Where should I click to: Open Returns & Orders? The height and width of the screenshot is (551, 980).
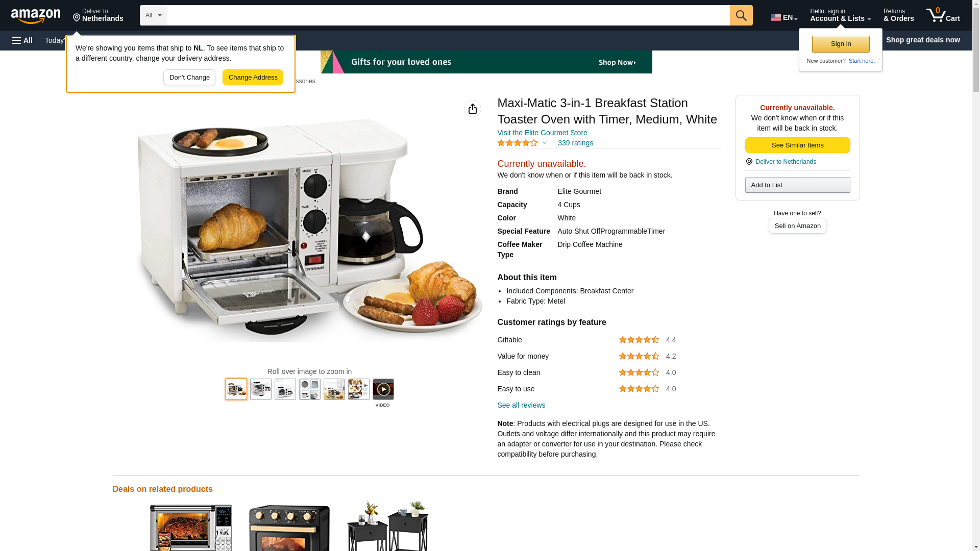coord(898,15)
